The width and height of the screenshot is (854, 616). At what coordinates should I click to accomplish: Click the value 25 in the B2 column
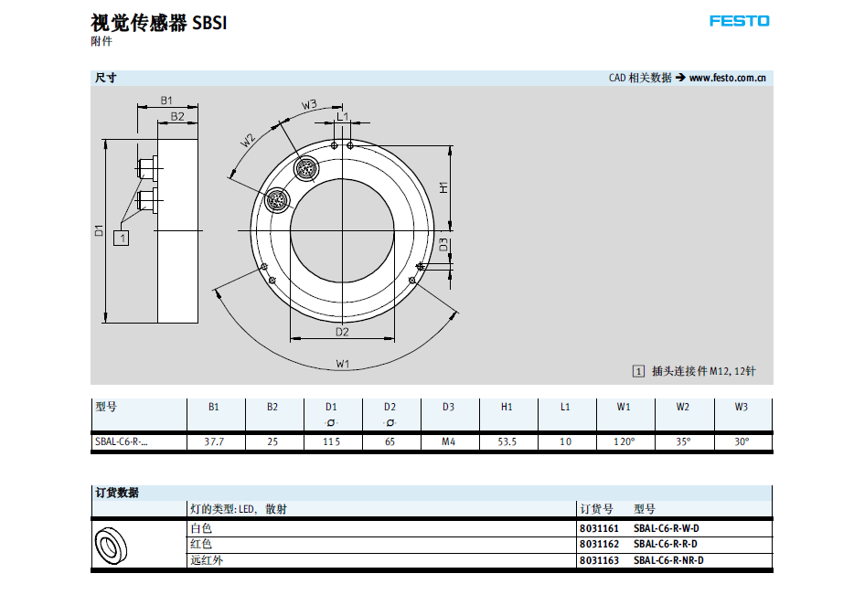coord(272,441)
